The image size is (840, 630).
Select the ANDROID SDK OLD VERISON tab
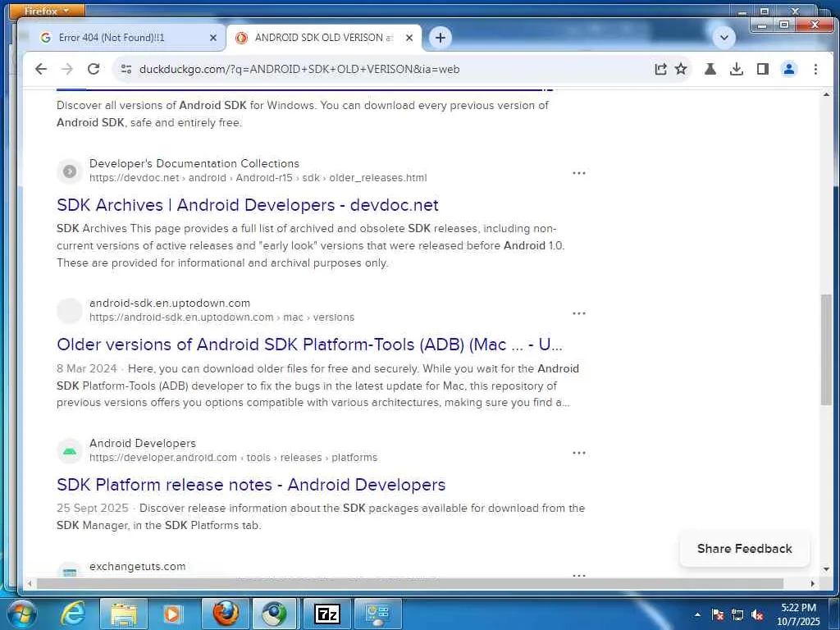click(325, 38)
